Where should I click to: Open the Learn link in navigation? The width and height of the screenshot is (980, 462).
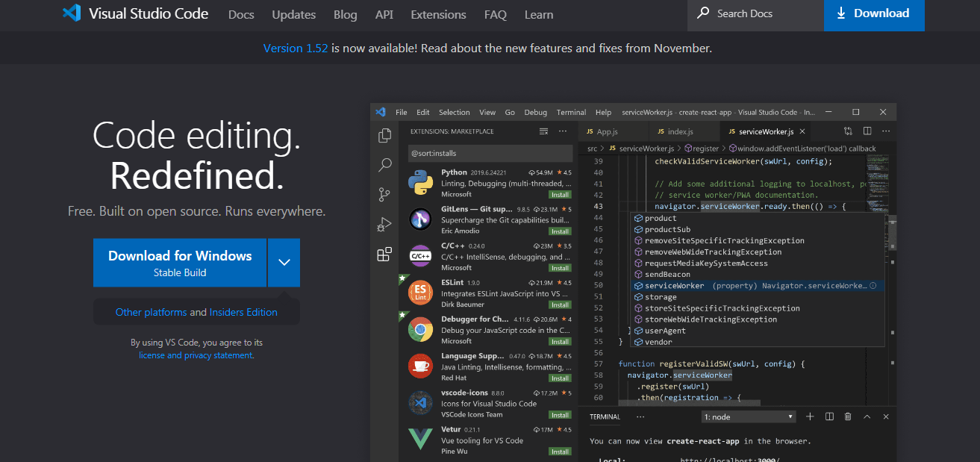coord(539,14)
